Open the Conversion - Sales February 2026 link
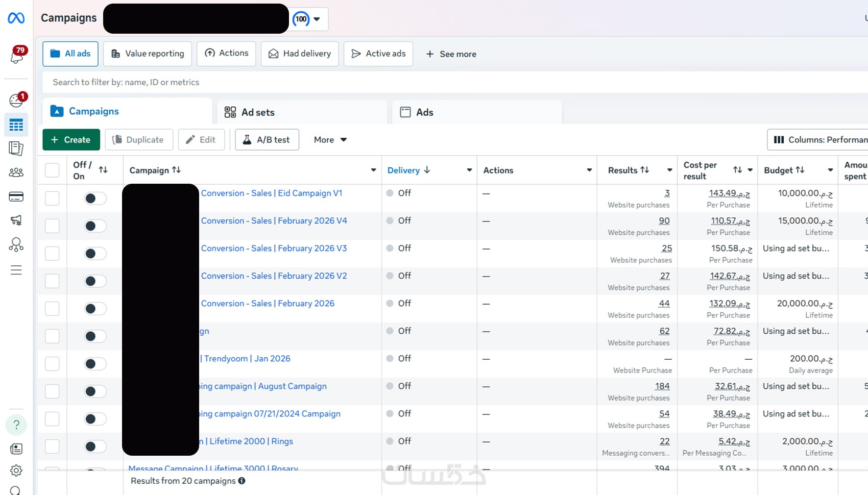The height and width of the screenshot is (495, 868). pos(268,304)
